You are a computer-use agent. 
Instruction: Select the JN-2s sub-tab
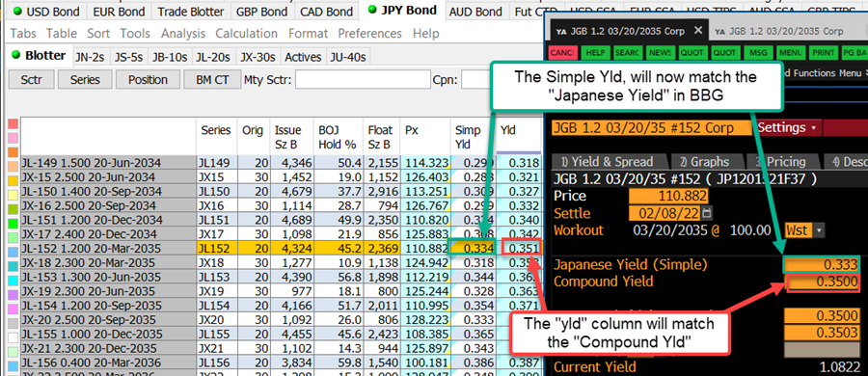click(x=91, y=57)
